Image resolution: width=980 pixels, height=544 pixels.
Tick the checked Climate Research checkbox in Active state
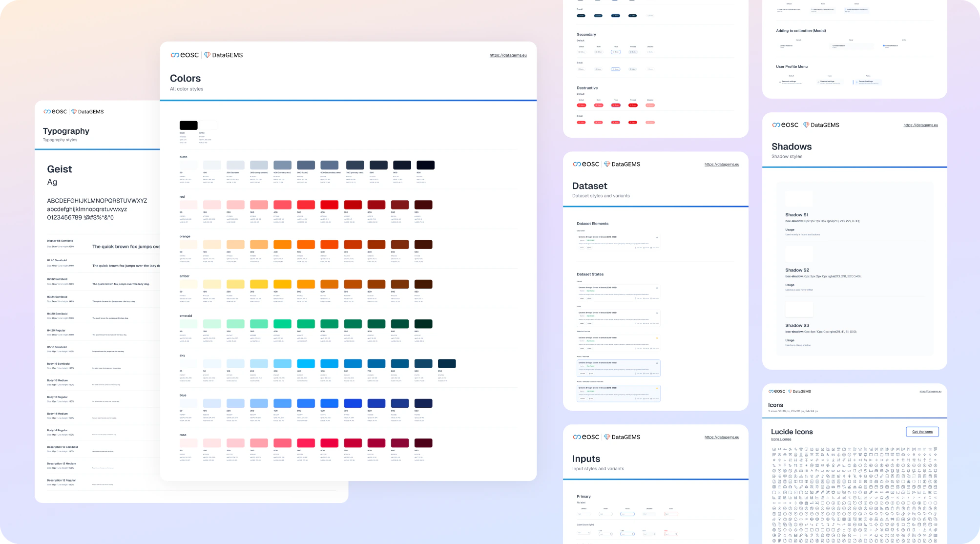(884, 45)
